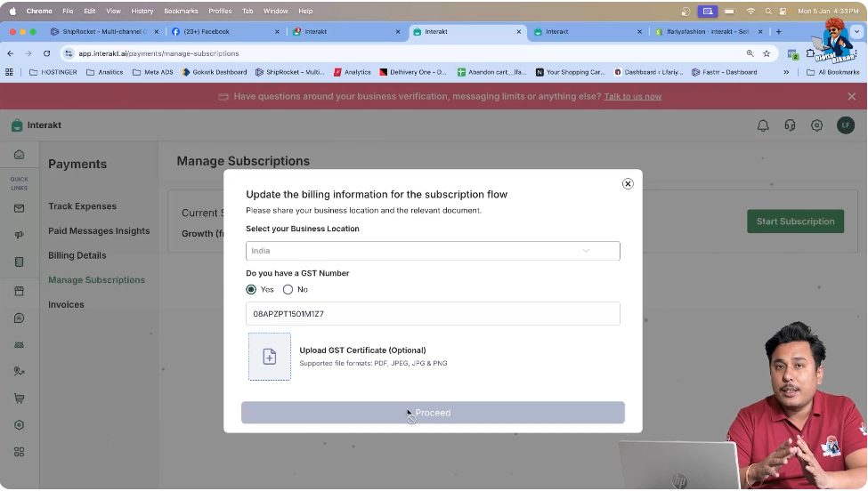The width and height of the screenshot is (868, 491).
Task: Open the notifications bell
Action: pyautogui.click(x=763, y=125)
